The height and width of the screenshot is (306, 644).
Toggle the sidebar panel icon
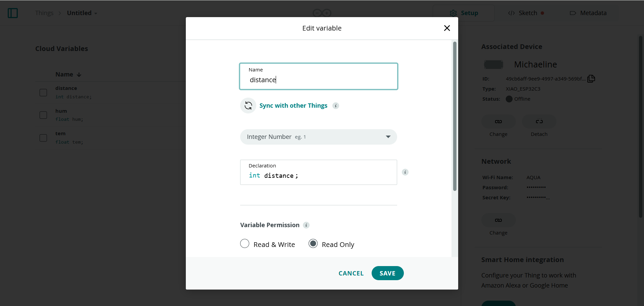(x=13, y=13)
